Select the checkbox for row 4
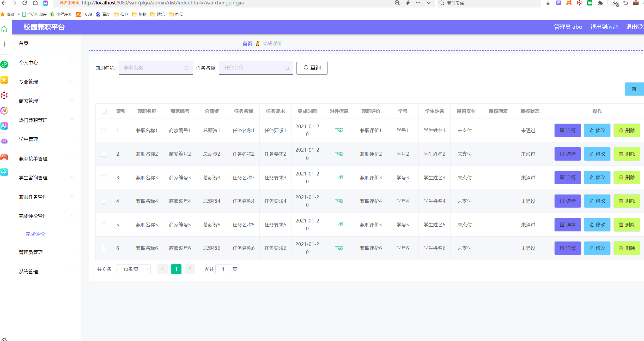Viewport: 644px width, 341px height. point(104,201)
